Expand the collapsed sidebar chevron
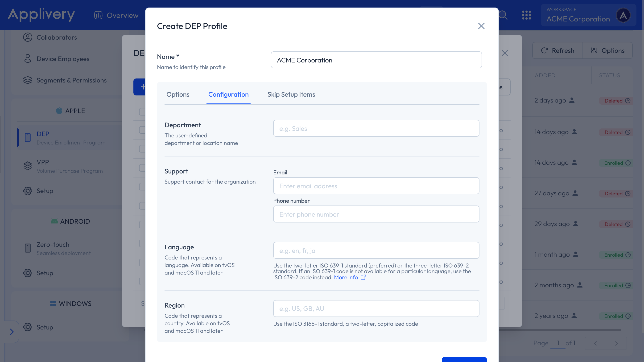The image size is (644, 362). point(12,332)
